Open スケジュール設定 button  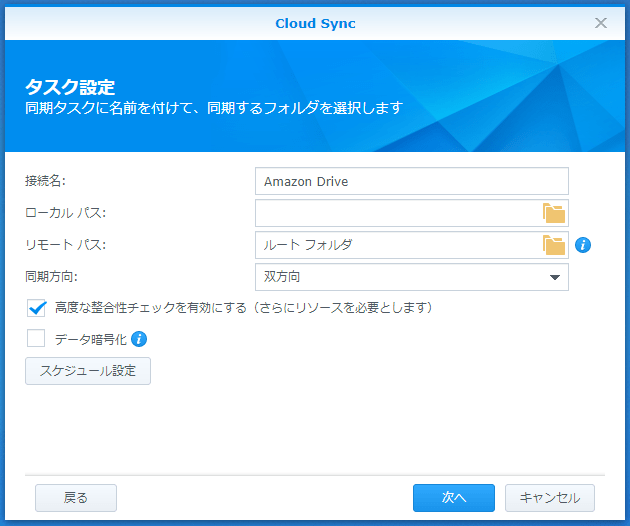(88, 371)
